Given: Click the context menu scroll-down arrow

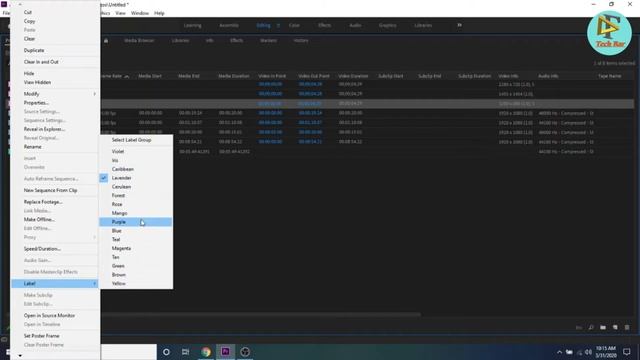Looking at the screenshot, I should point(20,356).
